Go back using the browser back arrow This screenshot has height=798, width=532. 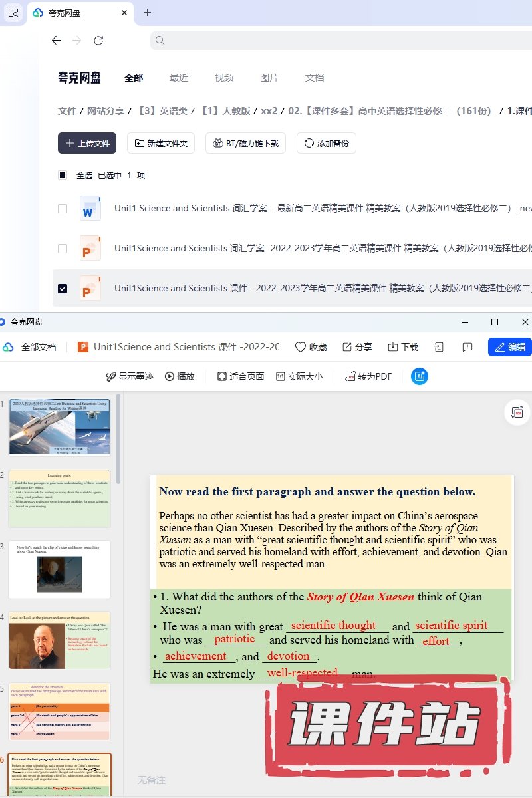click(x=56, y=41)
